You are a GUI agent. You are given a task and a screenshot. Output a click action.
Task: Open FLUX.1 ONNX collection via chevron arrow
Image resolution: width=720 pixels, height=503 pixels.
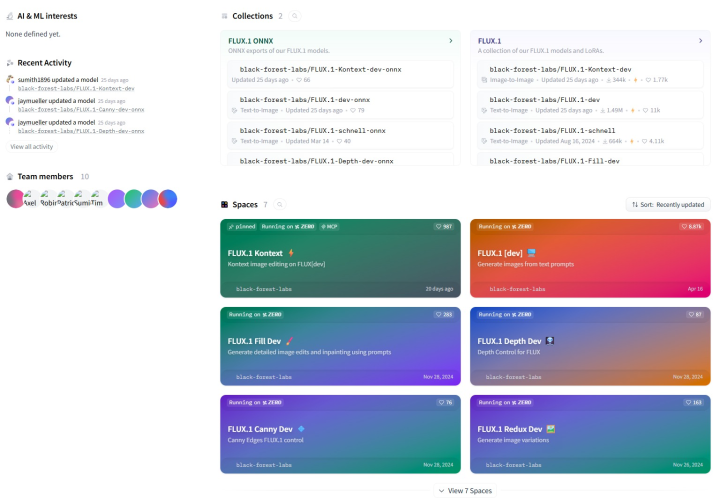click(450, 41)
